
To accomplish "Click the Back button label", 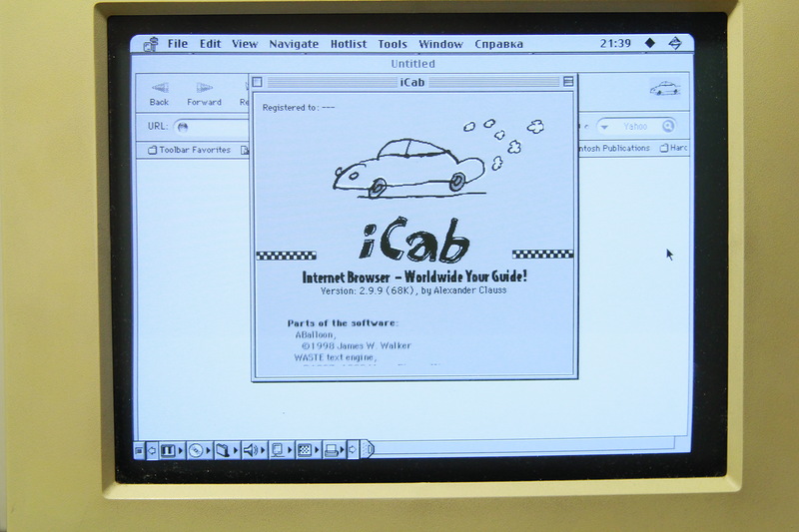I will [x=159, y=102].
